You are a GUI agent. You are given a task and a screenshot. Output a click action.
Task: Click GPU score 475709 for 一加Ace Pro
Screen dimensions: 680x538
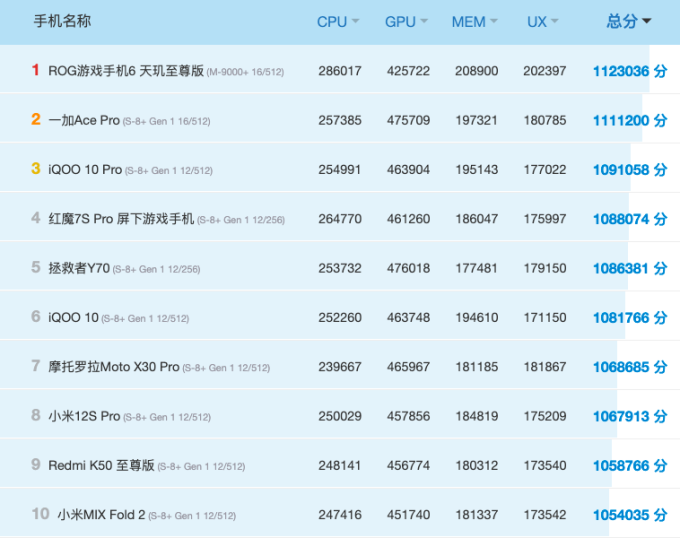point(408,120)
